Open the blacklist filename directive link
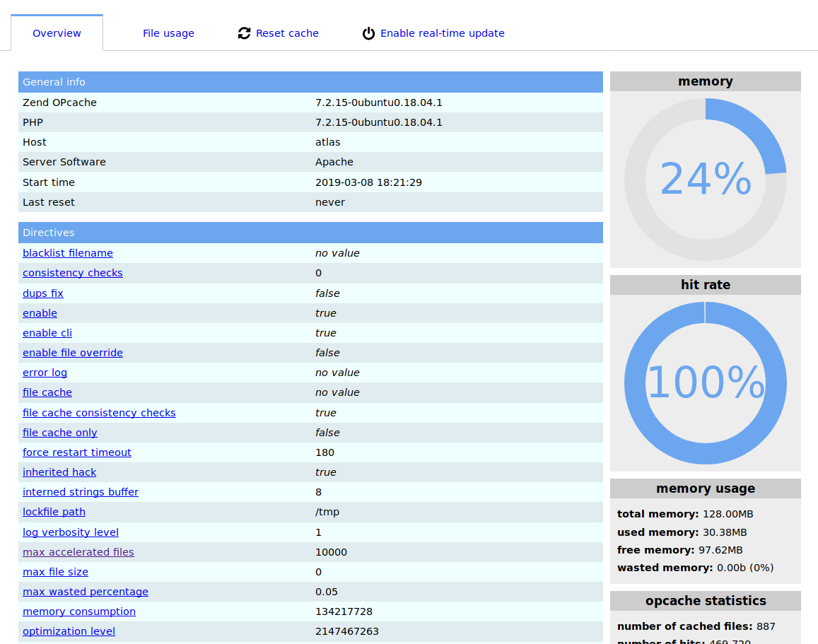The height and width of the screenshot is (644, 818). (x=68, y=253)
